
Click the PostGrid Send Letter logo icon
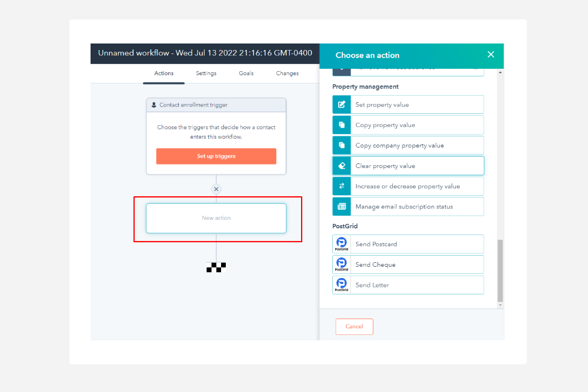(342, 285)
